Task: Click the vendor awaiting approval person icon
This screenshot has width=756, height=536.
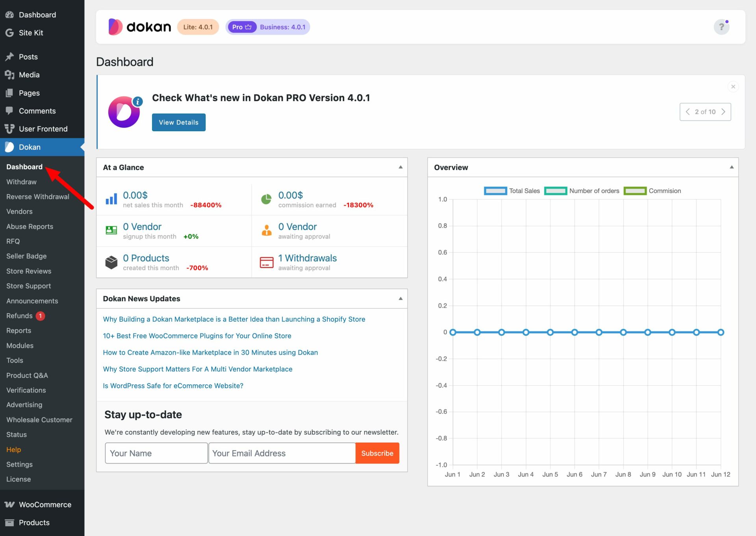Action: (267, 230)
